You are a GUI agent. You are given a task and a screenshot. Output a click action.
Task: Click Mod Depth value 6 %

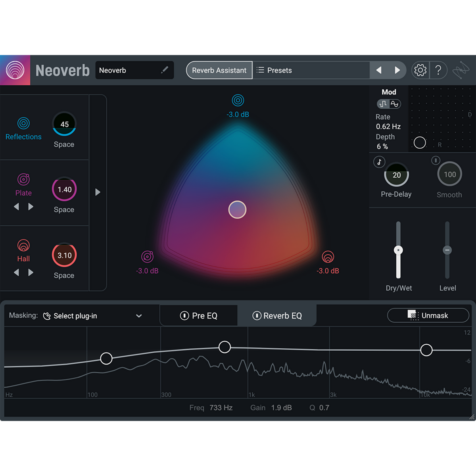[x=382, y=146]
